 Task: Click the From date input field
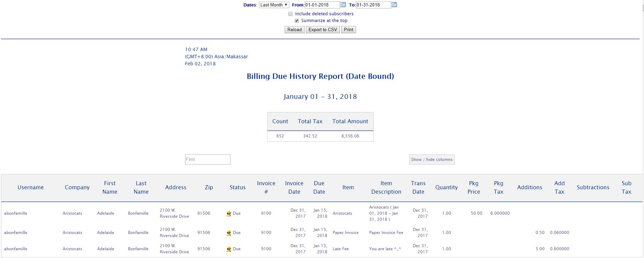322,5
